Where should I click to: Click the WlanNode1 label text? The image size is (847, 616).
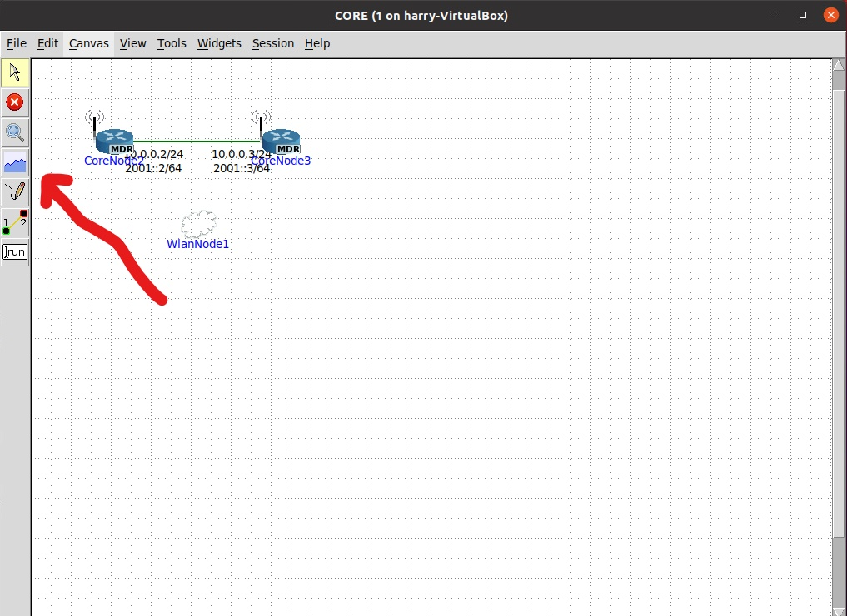tap(197, 244)
